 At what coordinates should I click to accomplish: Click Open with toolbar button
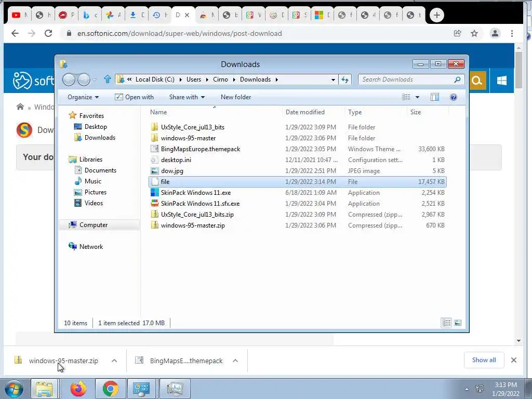[135, 97]
